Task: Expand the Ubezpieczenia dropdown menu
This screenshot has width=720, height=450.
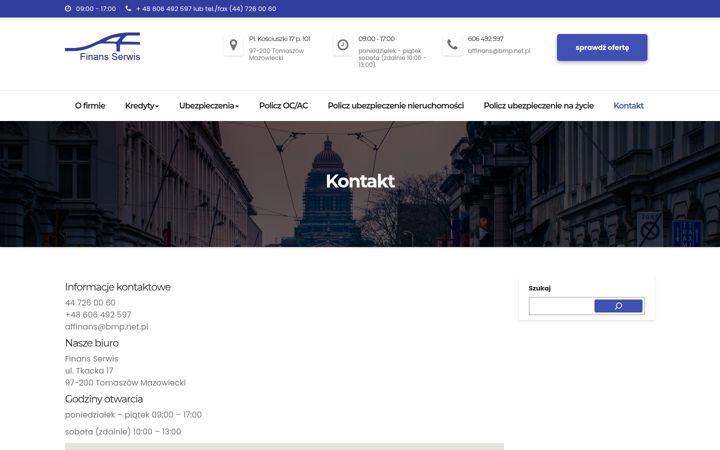Action: pos(209,106)
